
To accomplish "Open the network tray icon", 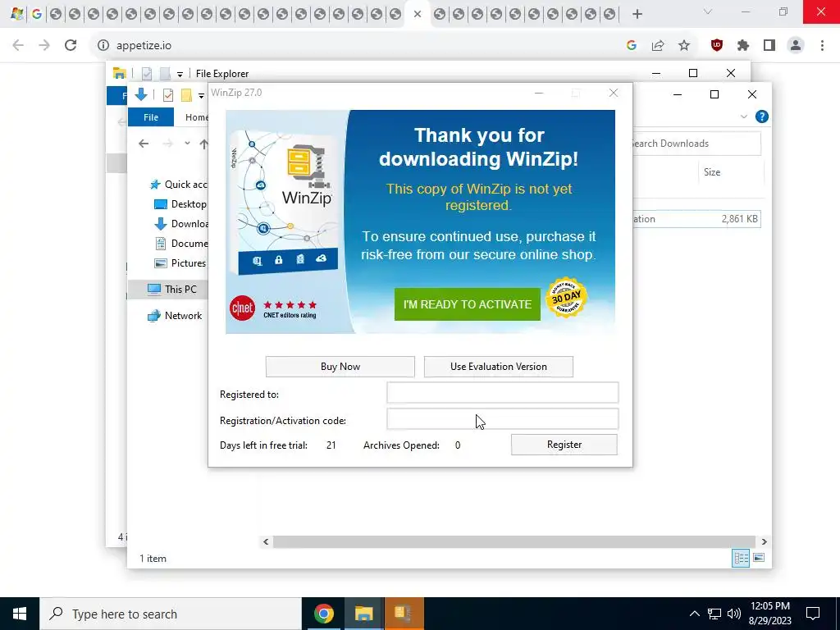I will click(x=714, y=614).
